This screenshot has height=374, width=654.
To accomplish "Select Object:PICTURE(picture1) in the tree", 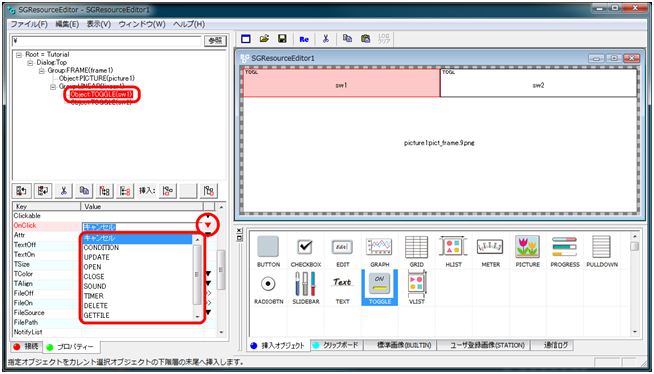I will point(97,78).
